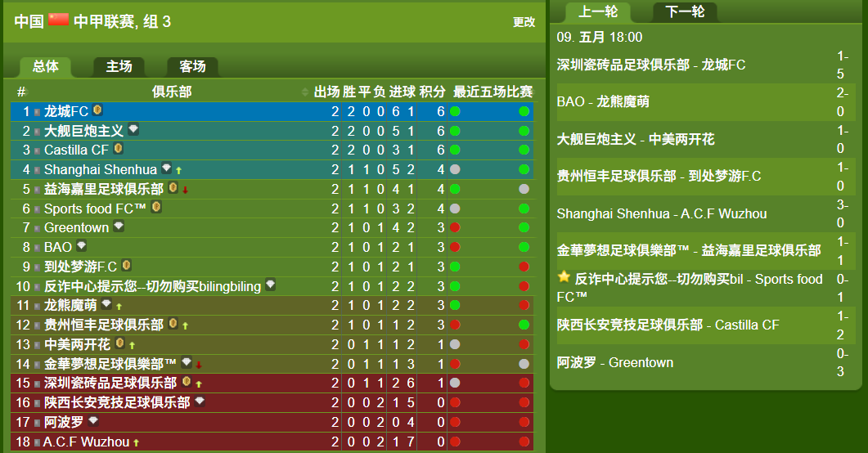Switch to the 客场 tab

(x=192, y=66)
